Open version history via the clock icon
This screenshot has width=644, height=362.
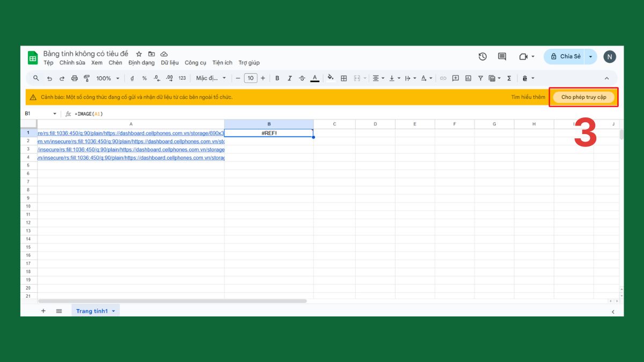pos(482,56)
